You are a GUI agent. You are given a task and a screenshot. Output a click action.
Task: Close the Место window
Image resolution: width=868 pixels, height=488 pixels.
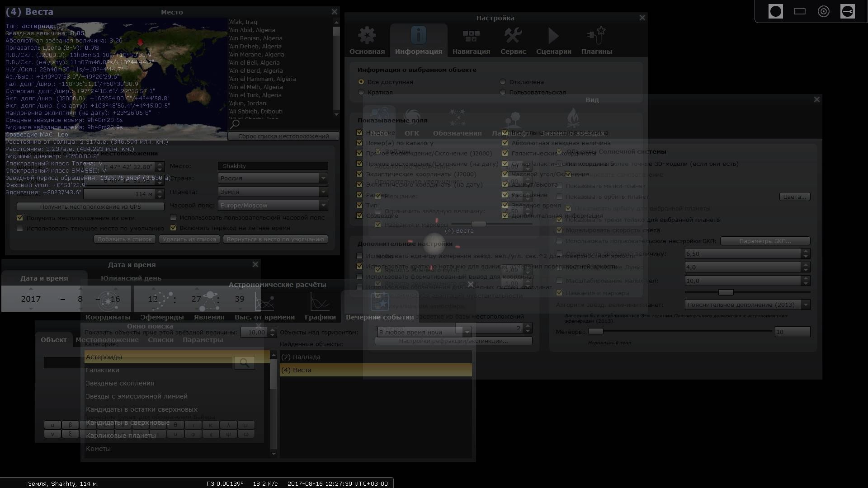tap(335, 12)
